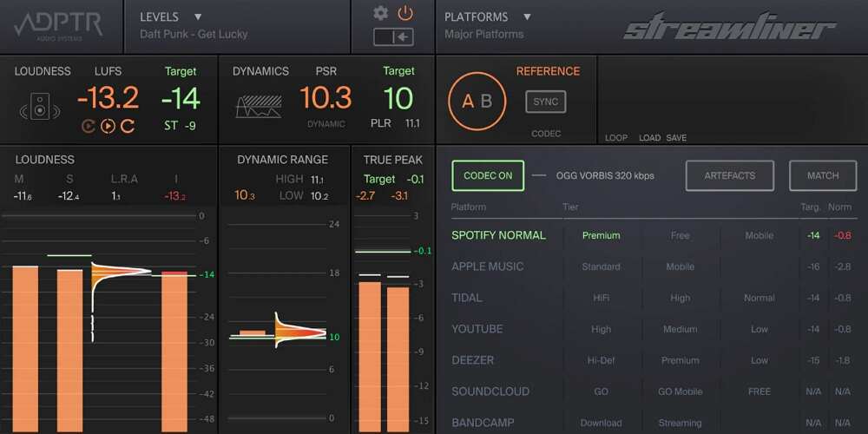Viewport: 868px width, 434px height.
Task: Choose Deezer Low tier
Action: coord(759,360)
